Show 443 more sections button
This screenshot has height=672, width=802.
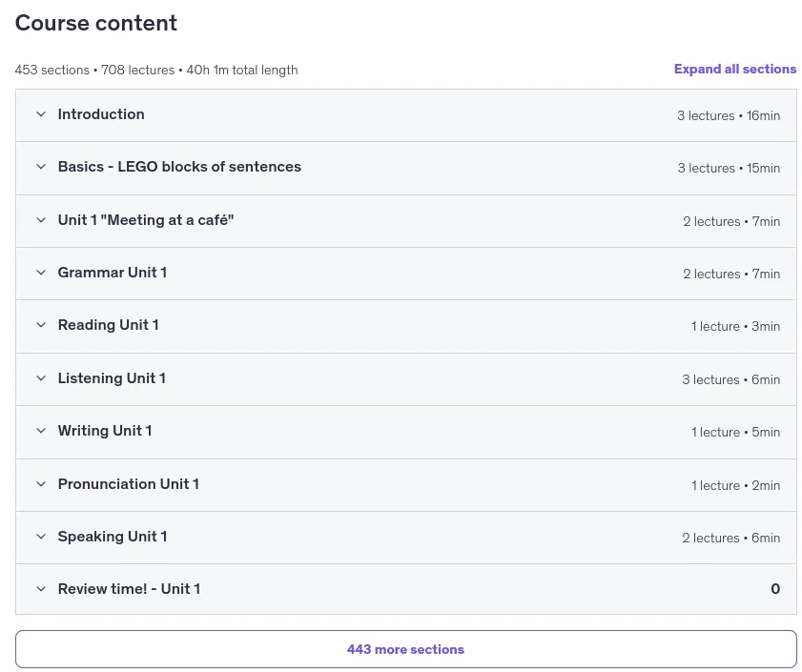tap(406, 649)
